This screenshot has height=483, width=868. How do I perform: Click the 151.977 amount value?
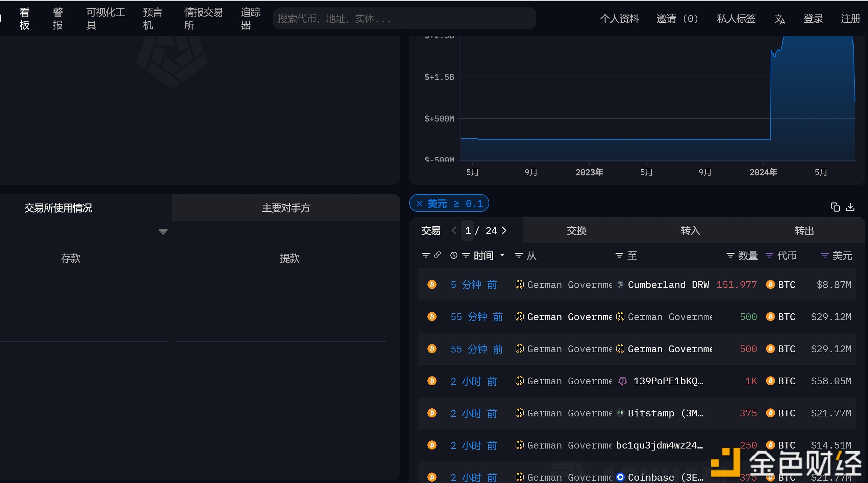pyautogui.click(x=737, y=285)
